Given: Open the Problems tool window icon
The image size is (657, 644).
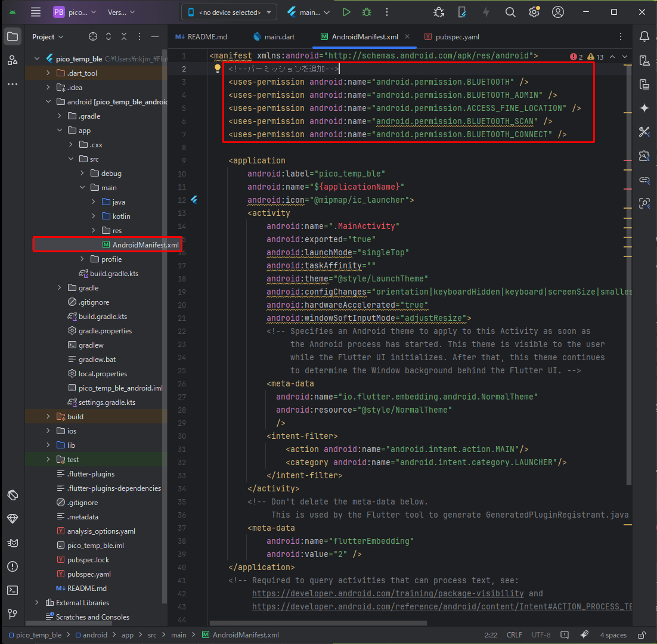Looking at the screenshot, I should [x=12, y=566].
